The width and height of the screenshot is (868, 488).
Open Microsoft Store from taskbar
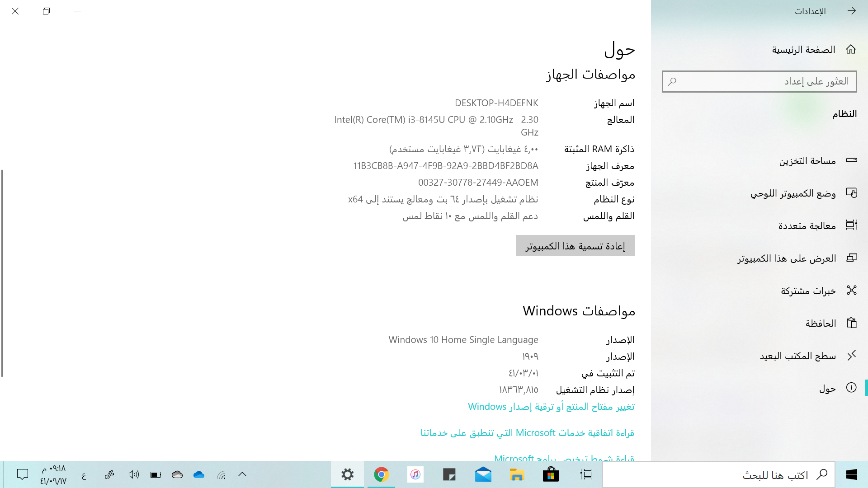551,474
